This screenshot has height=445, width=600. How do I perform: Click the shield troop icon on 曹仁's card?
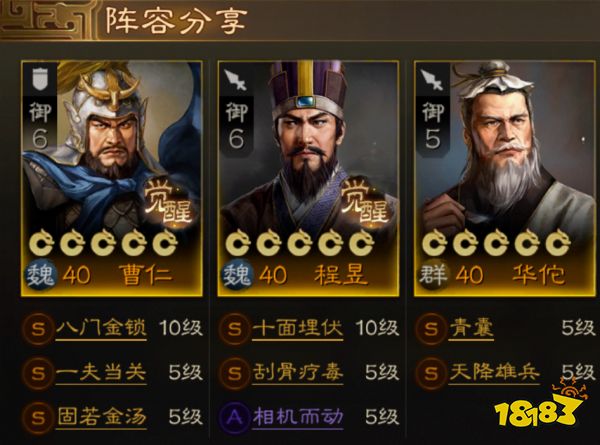[40, 78]
